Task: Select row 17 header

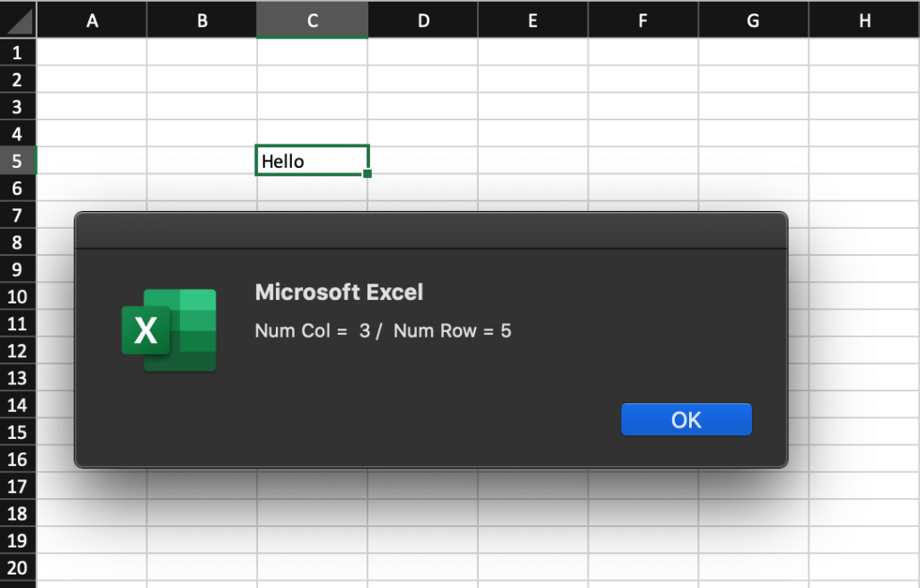Action: [18, 487]
